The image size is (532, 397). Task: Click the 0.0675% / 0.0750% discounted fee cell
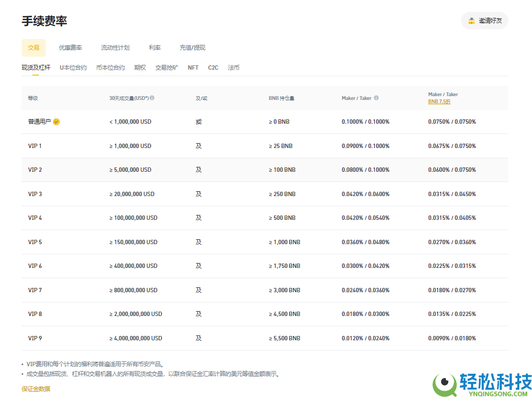[452, 146]
